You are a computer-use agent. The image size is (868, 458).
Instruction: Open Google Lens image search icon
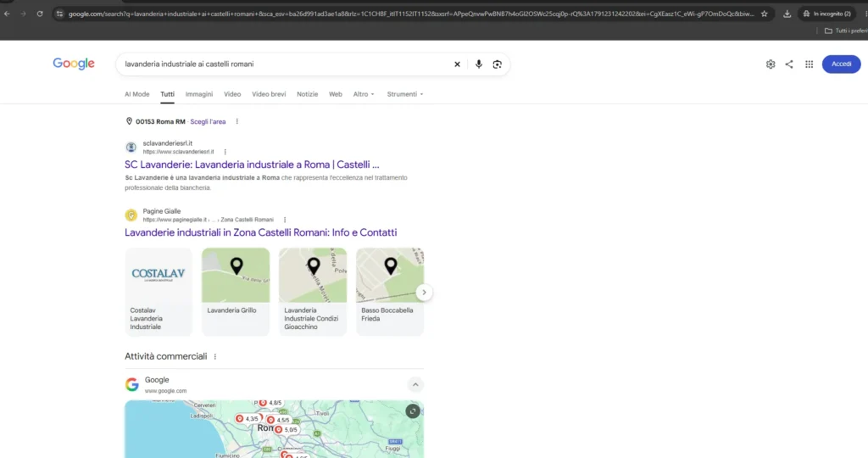[x=497, y=64]
